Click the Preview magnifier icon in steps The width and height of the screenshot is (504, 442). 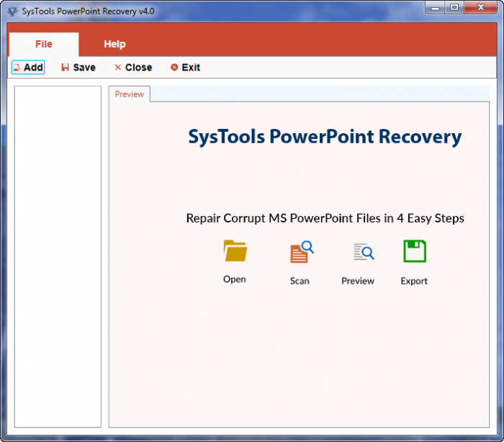pos(363,252)
